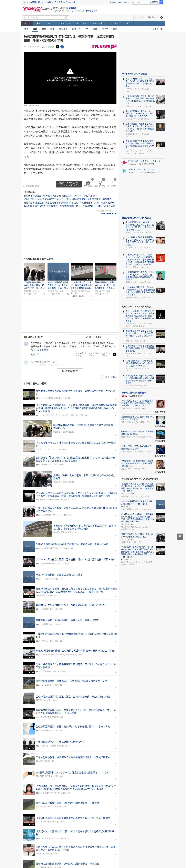Click first commenter's avatar icon
The height and width of the screenshot is (868, 186).
26,344
